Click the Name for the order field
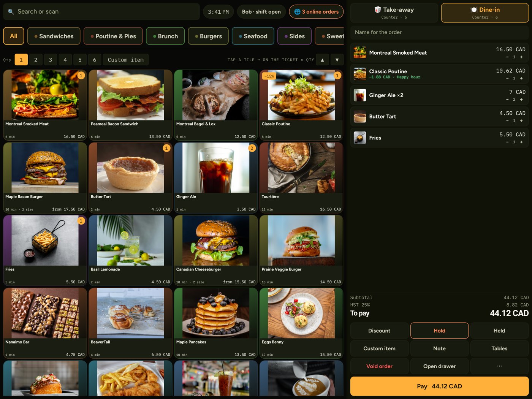The width and height of the screenshot is (532, 399). click(x=439, y=32)
